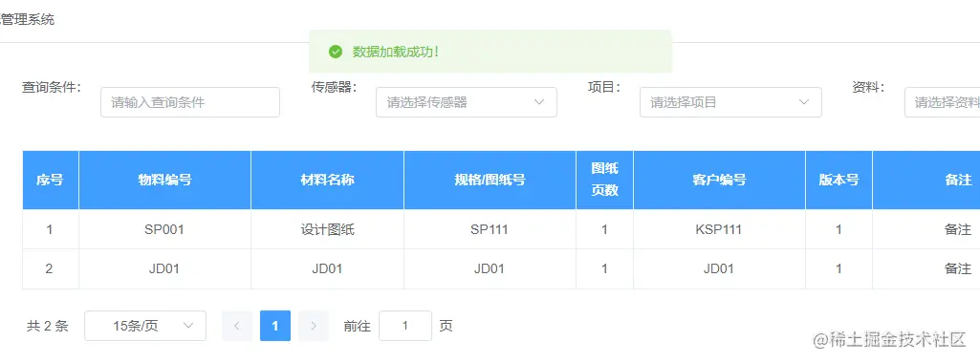This screenshot has width=980, height=363.
Task: Click the 备注 cell in JD01 row
Action: tap(926, 268)
